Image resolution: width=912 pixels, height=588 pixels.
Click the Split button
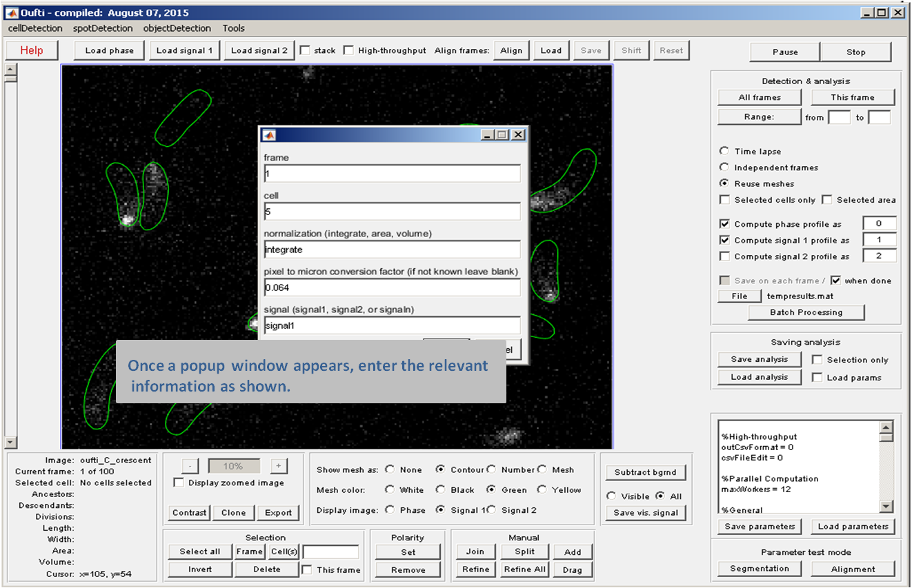coord(524,551)
